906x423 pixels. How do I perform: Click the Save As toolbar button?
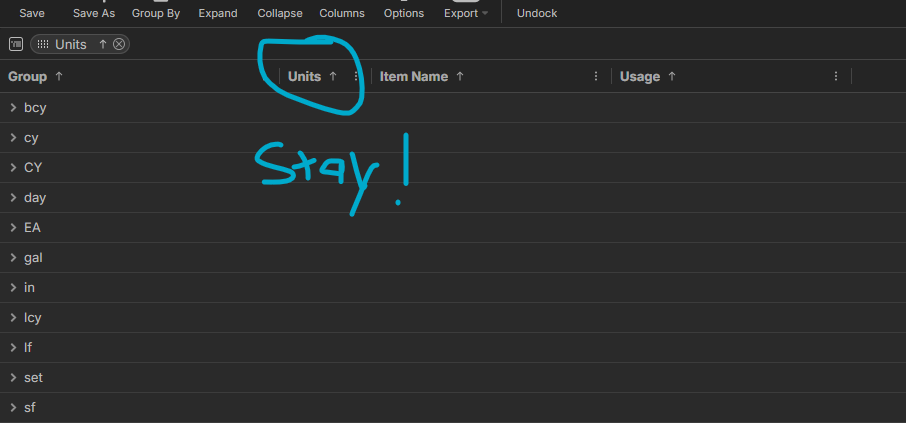pyautogui.click(x=94, y=13)
